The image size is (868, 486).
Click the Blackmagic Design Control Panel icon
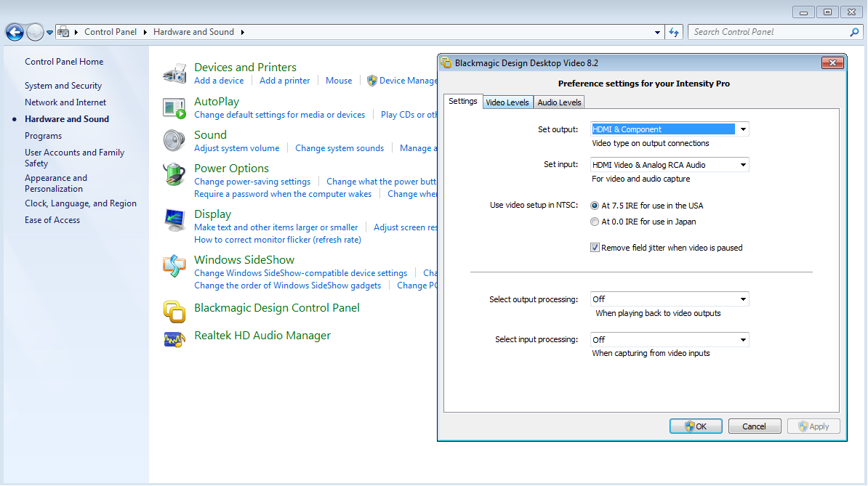click(174, 311)
